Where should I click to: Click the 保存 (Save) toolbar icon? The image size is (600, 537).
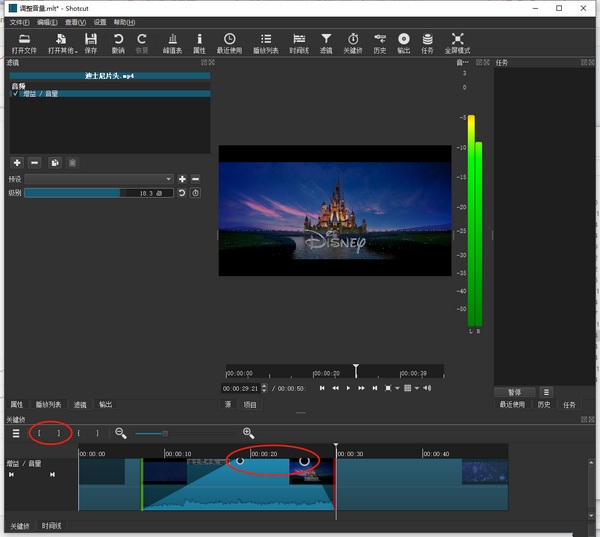click(x=91, y=40)
